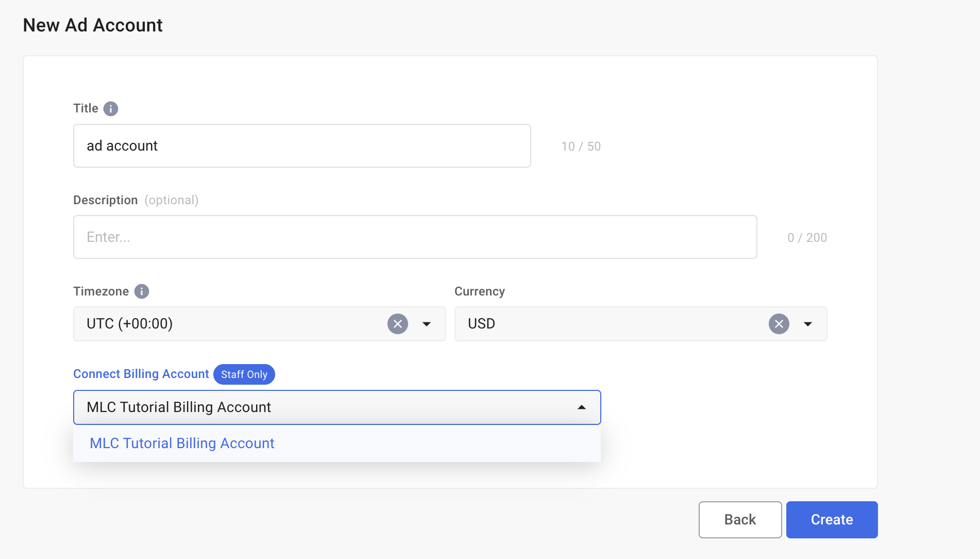Click into the Description input field
The height and width of the screenshot is (559, 980).
coord(415,237)
